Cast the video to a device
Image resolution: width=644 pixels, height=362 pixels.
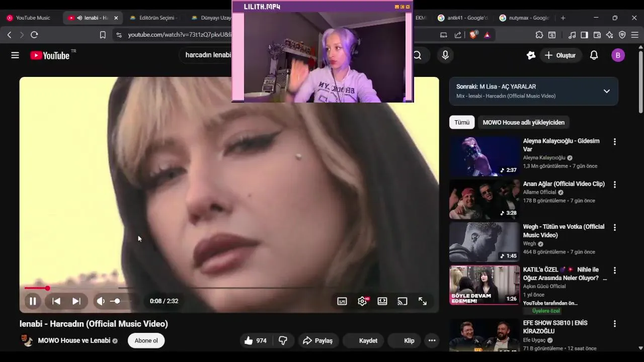tap(403, 301)
